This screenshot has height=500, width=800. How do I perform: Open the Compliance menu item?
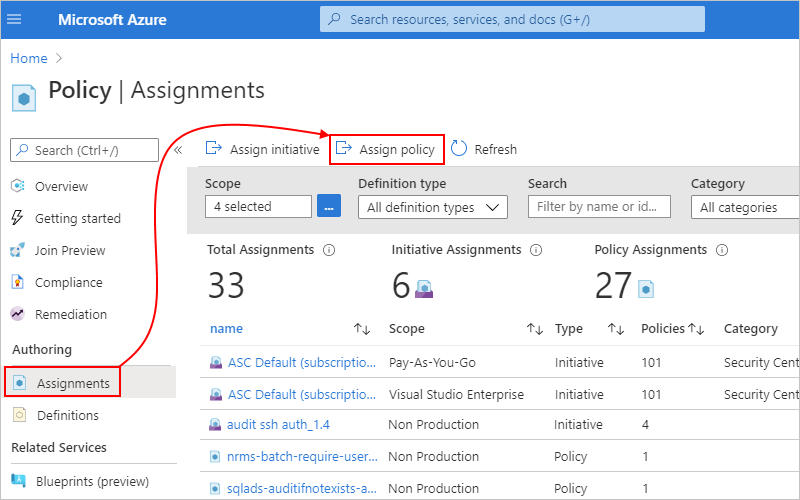(68, 282)
